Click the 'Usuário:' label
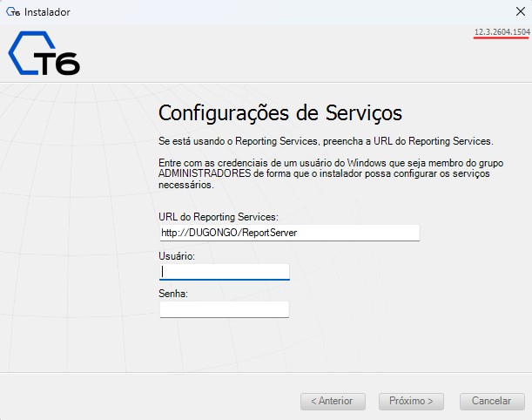The height and width of the screenshot is (420, 532). pyautogui.click(x=177, y=256)
